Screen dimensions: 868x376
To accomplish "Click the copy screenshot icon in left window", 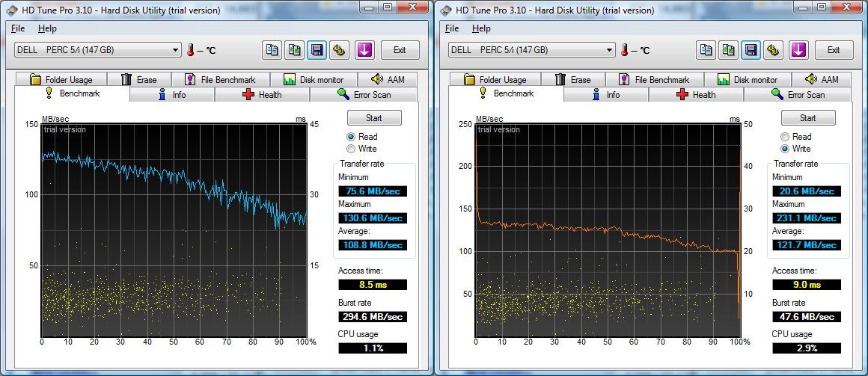I will pos(295,50).
